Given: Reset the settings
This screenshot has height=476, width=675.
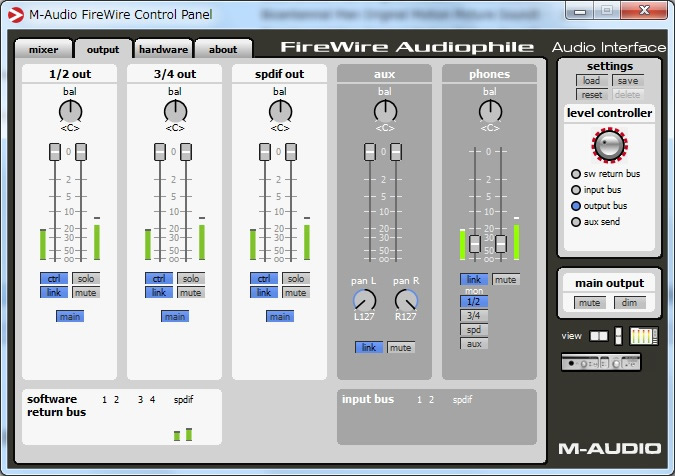Looking at the screenshot, I should [x=592, y=94].
